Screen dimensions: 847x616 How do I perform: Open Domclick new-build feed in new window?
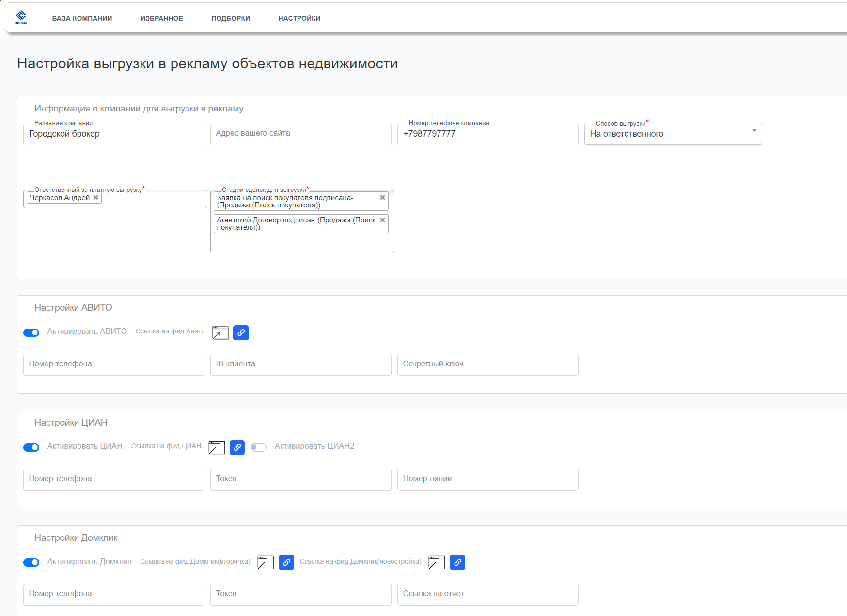tap(437, 562)
